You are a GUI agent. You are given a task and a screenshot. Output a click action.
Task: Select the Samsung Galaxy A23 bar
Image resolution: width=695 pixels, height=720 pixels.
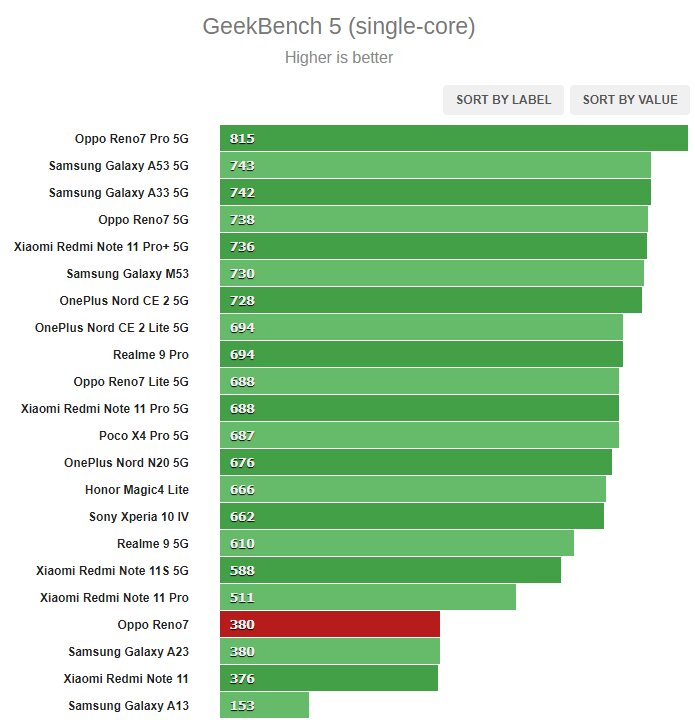pos(330,651)
